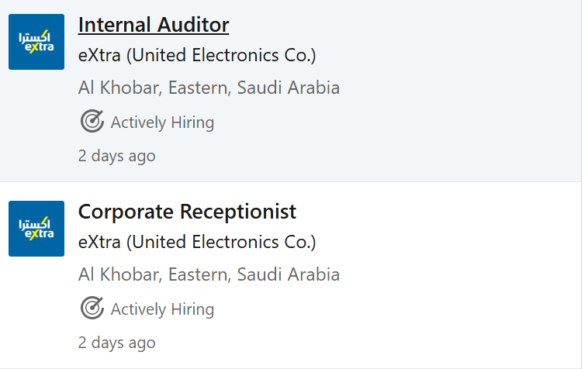Click eXtra logo beside Internal Auditor
The width and height of the screenshot is (588, 369).
click(36, 42)
